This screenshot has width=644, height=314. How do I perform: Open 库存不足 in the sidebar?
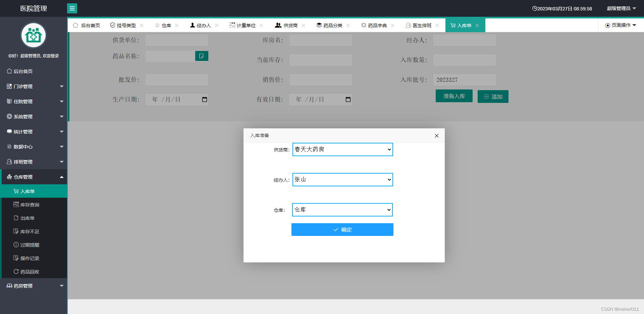(x=34, y=232)
